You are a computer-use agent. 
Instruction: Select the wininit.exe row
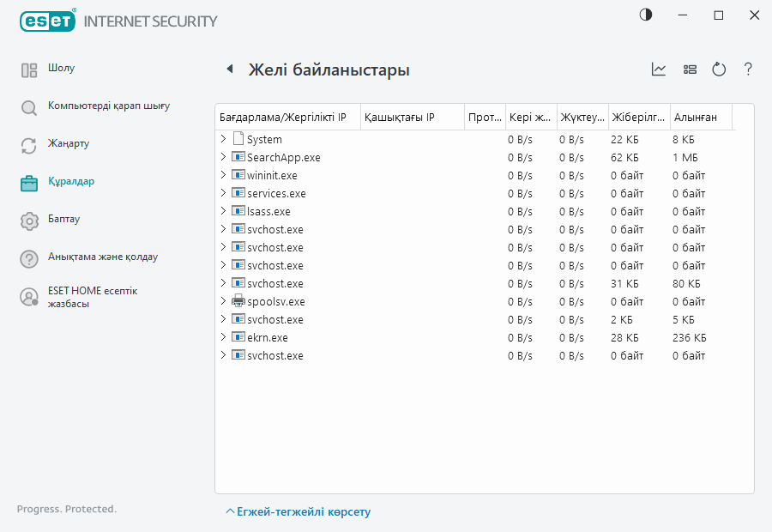(272, 175)
